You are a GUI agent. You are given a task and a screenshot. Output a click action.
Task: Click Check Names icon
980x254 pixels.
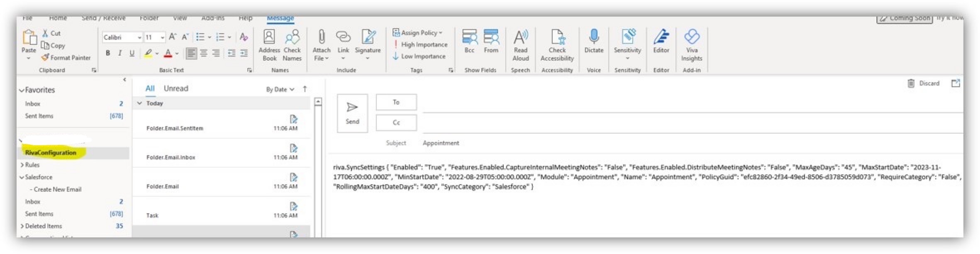(x=292, y=45)
